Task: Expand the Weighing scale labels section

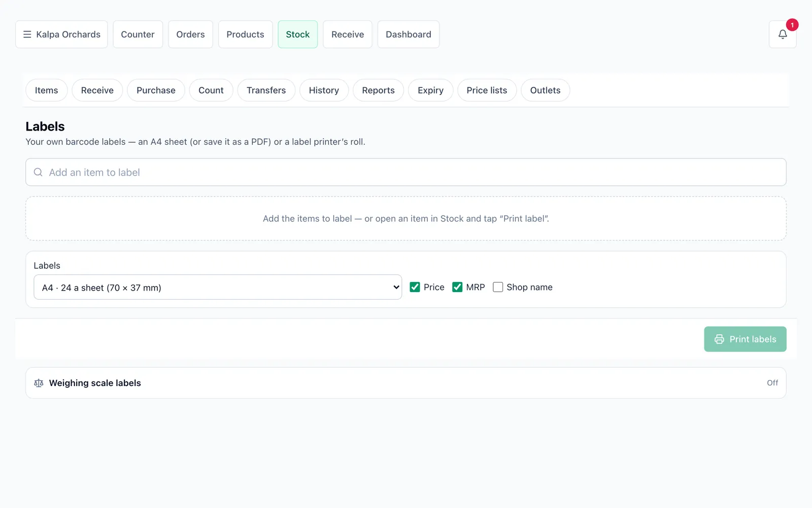Action: pos(406,383)
